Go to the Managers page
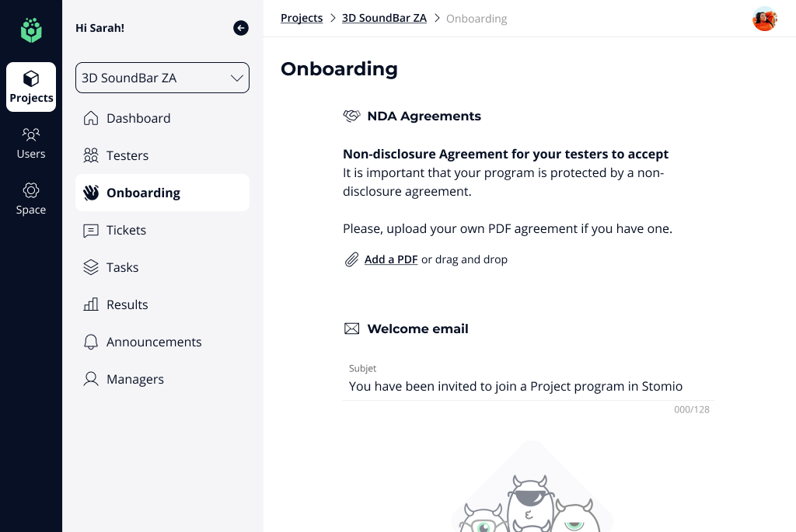The height and width of the screenshot is (532, 796). (134, 379)
